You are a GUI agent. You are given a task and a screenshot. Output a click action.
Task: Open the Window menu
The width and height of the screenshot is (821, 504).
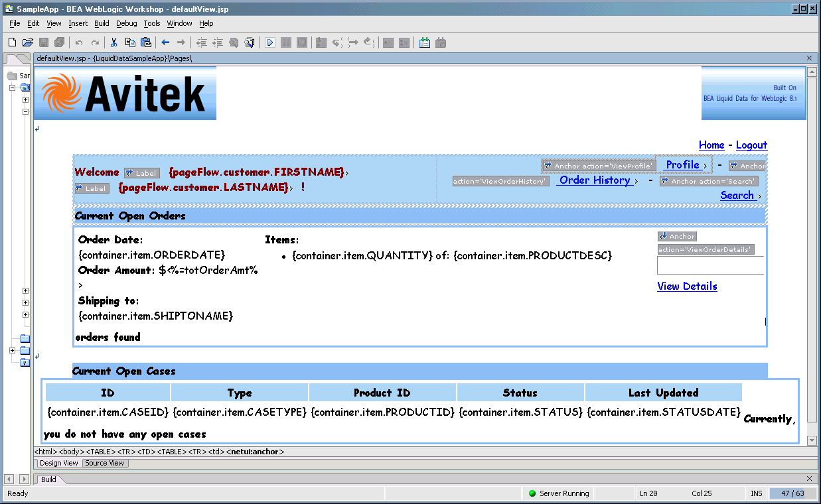click(x=179, y=23)
